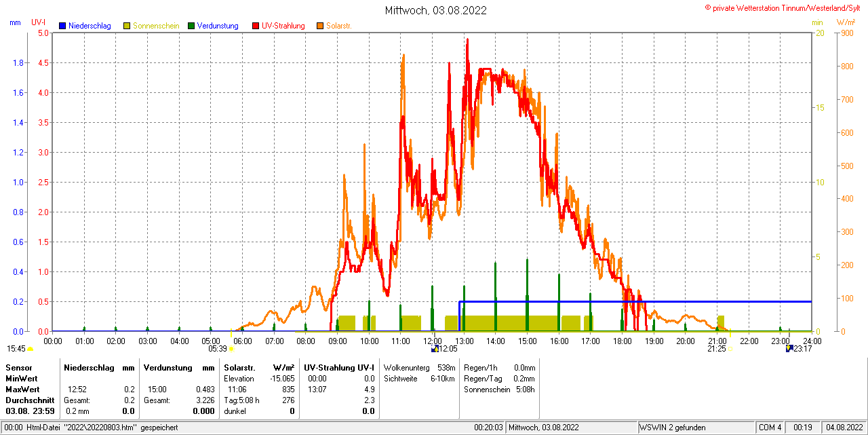This screenshot has height=435, width=868.
Task: Click the UV-Strahlung UV-I column header
Action: click(x=339, y=367)
